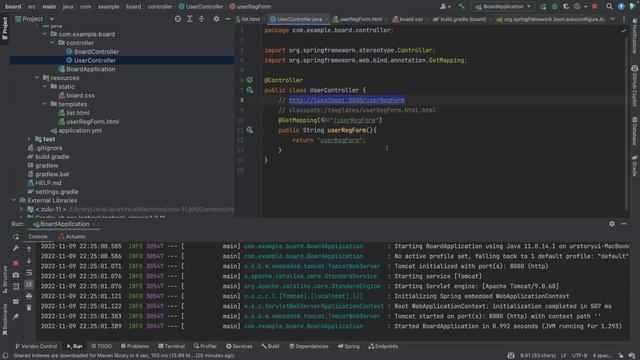Move down the stack trace arrow

point(29,260)
